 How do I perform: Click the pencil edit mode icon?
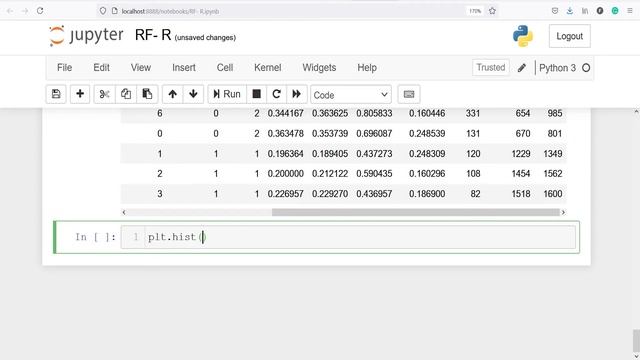click(x=522, y=68)
